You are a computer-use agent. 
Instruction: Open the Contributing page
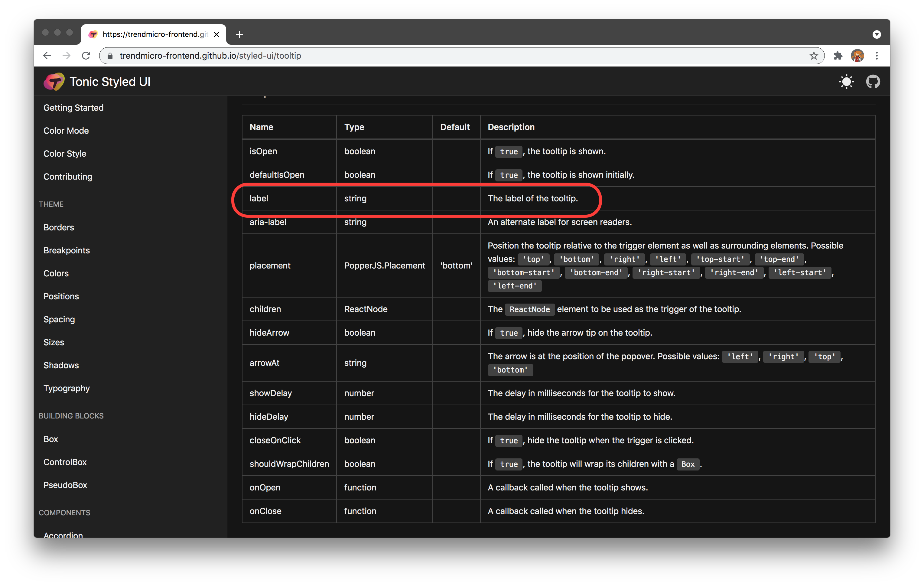click(x=68, y=177)
